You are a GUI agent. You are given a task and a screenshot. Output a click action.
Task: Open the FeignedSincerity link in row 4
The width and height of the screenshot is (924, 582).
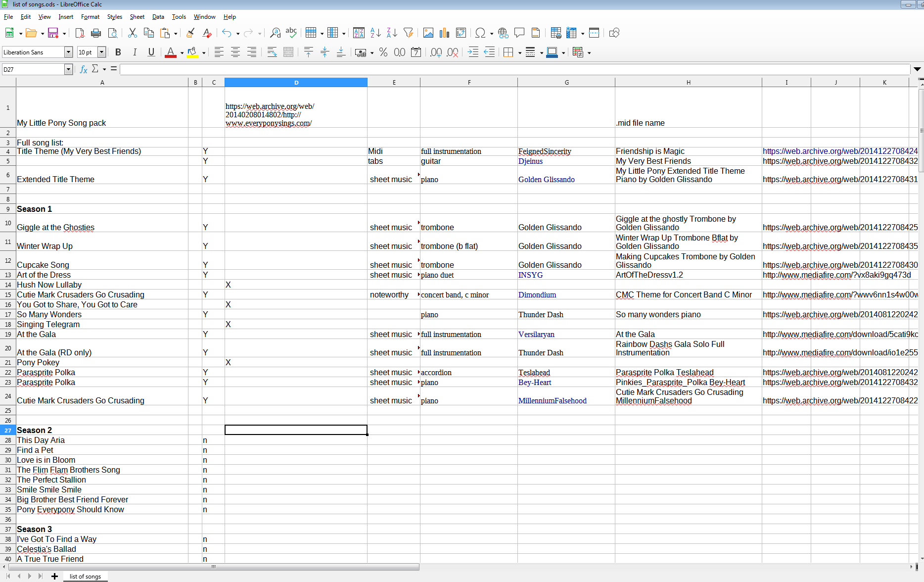(545, 151)
